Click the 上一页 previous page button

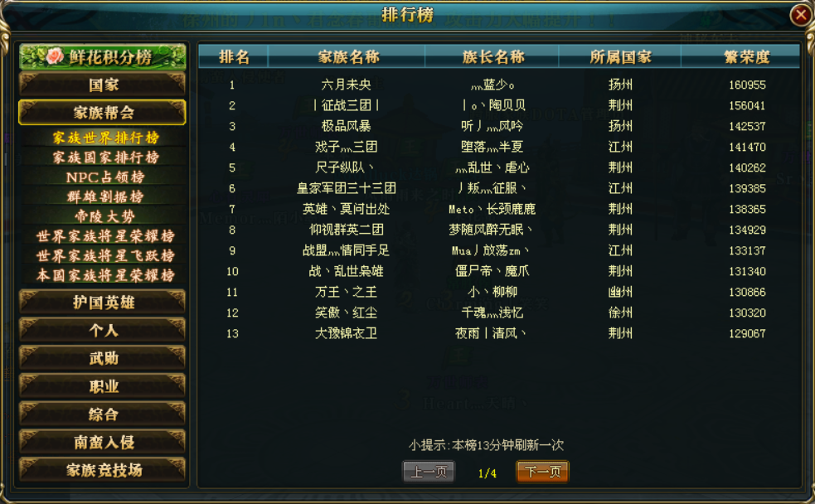429,472
